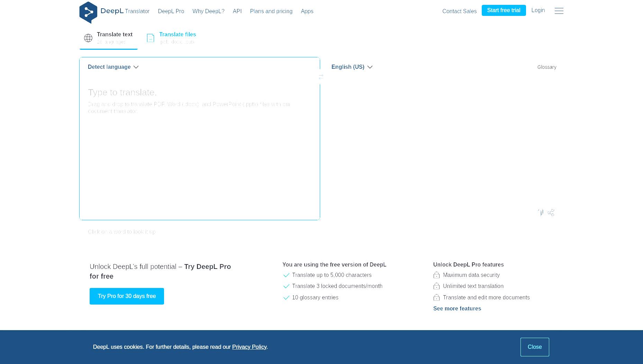Click the DeepL Translator wordmark
Screen dimensions: 643x364
coord(125,11)
